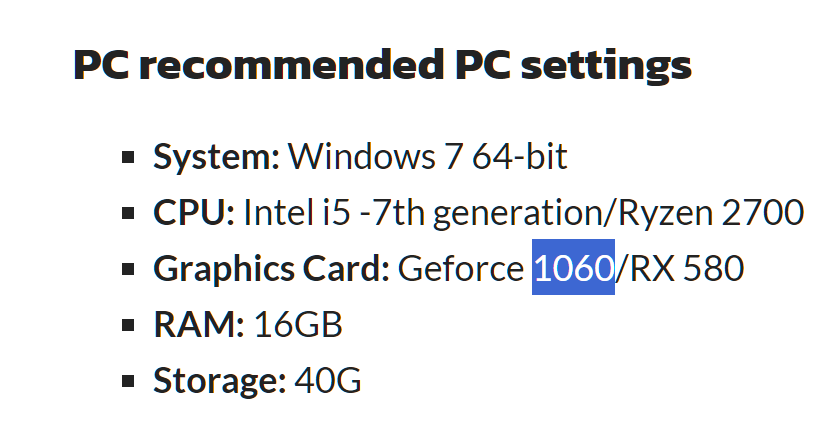This screenshot has height=421, width=816.
Task: Click the "PC recommended PC settings" heading
Action: [x=382, y=66]
